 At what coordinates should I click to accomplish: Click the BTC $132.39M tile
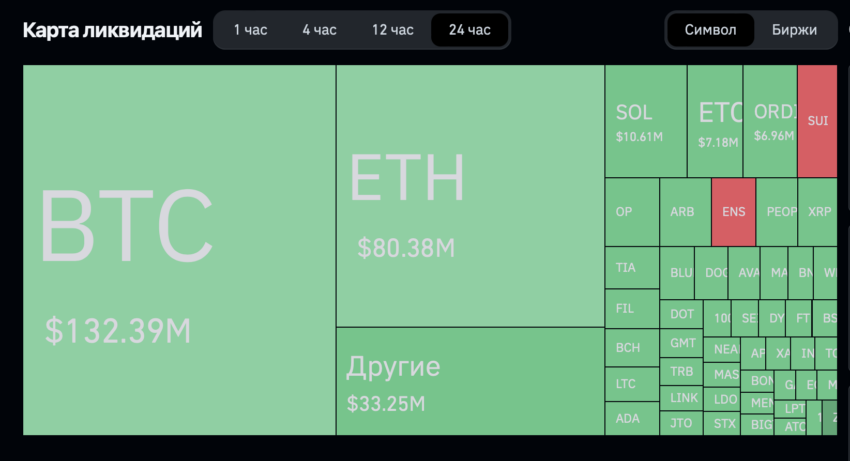coord(179,250)
